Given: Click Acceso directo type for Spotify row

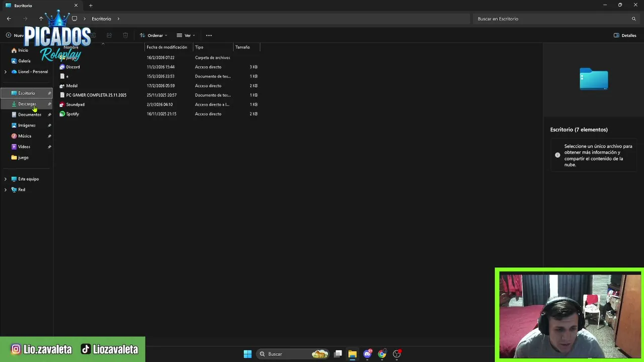Looking at the screenshot, I should (208, 114).
